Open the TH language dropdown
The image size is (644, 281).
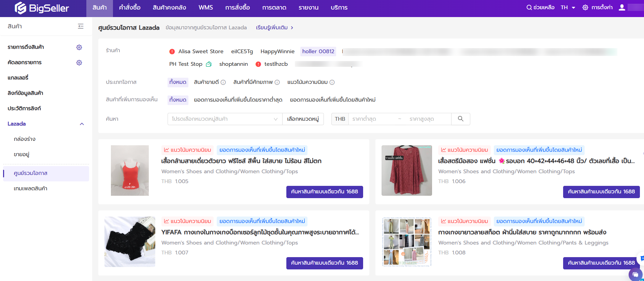[x=568, y=8]
